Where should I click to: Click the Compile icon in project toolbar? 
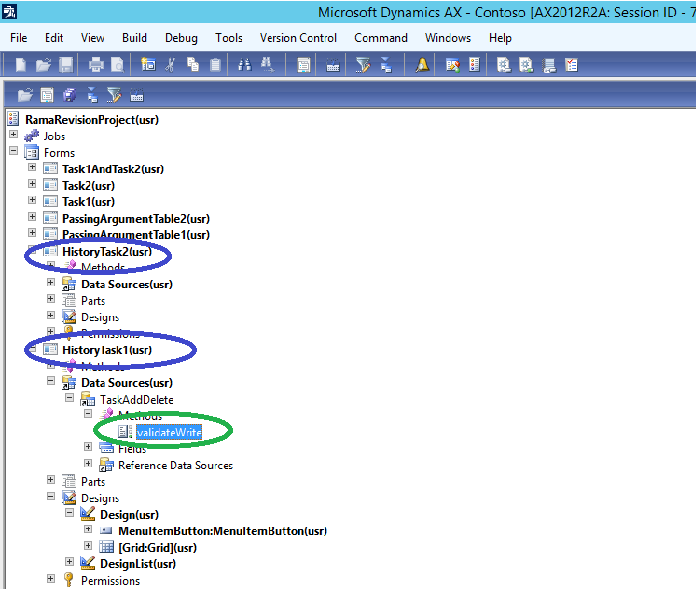coord(137,95)
